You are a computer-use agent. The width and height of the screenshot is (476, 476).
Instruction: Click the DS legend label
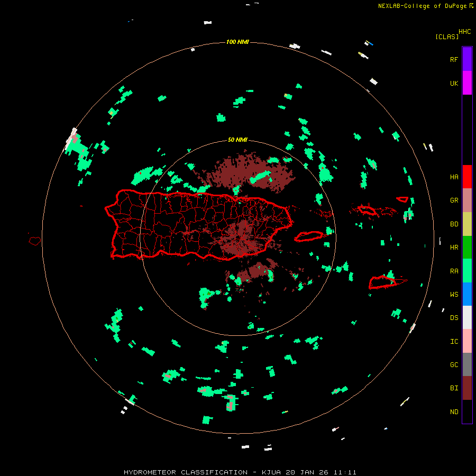pyautogui.click(x=454, y=318)
